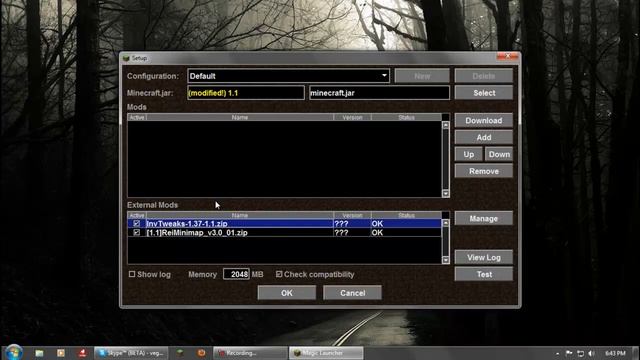Click Version column header in External Mods table

352,215
